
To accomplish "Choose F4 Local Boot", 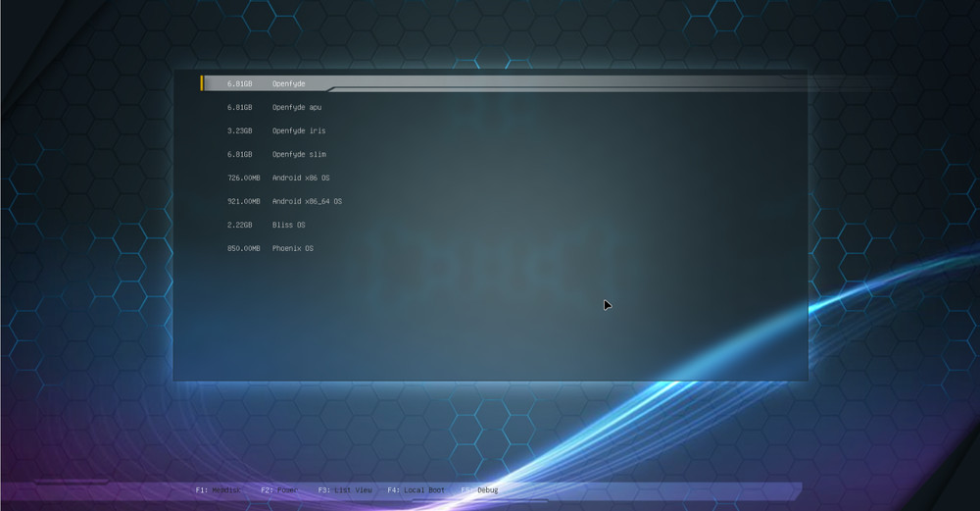I will [x=416, y=490].
